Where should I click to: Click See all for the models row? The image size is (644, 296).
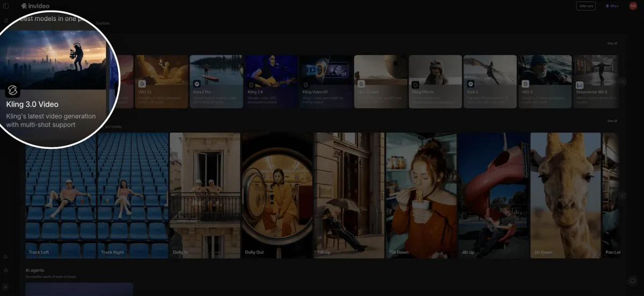[612, 43]
